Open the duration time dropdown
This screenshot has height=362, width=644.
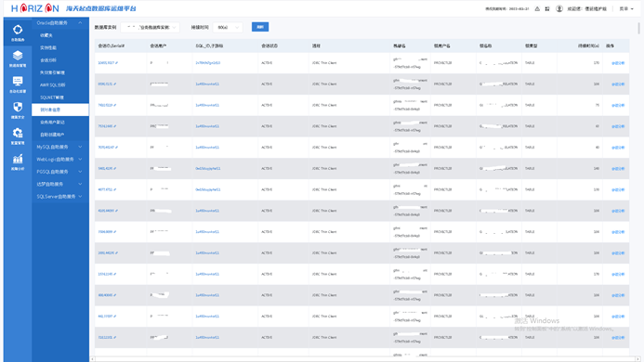[228, 28]
